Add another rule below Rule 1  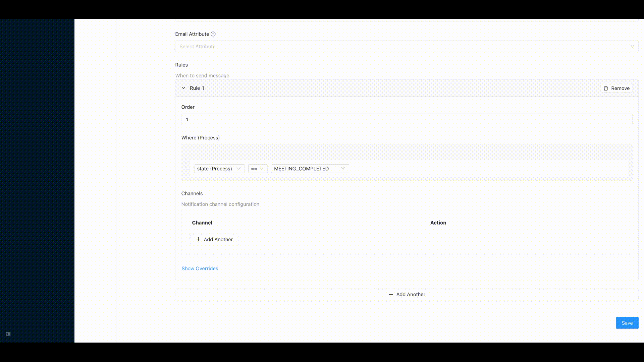(407, 294)
